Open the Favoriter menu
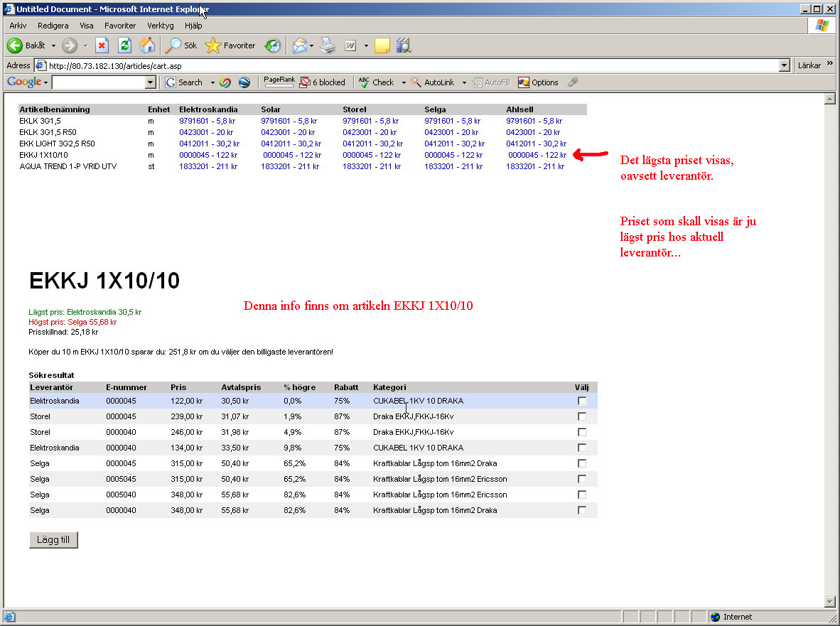Screen dimensions: 840x626 [x=120, y=26]
